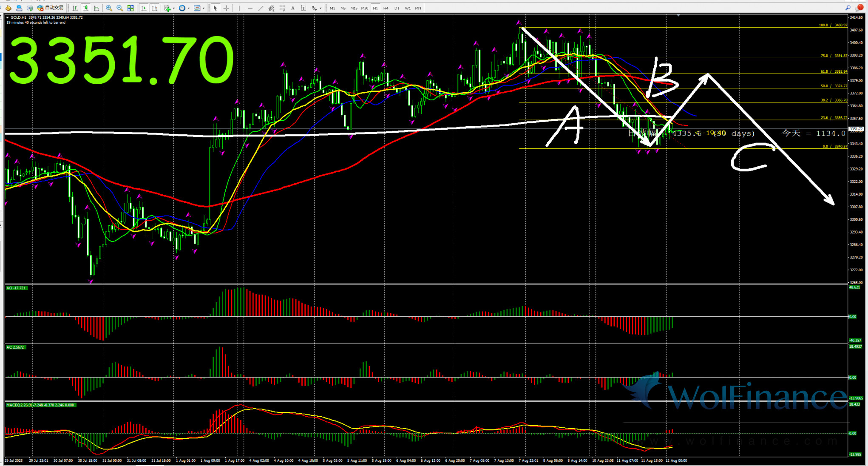Image resolution: width=868 pixels, height=466 pixels.
Task: Click the AO -17.721 indicator label
Action: [x=16, y=288]
